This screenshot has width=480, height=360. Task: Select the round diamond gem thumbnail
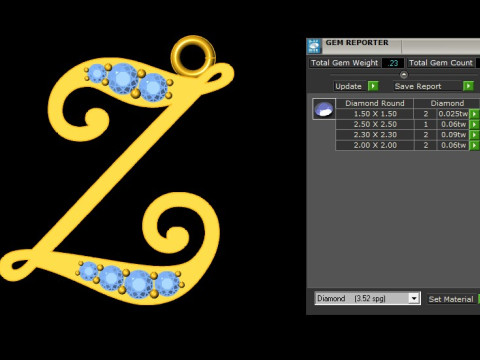coord(324,109)
